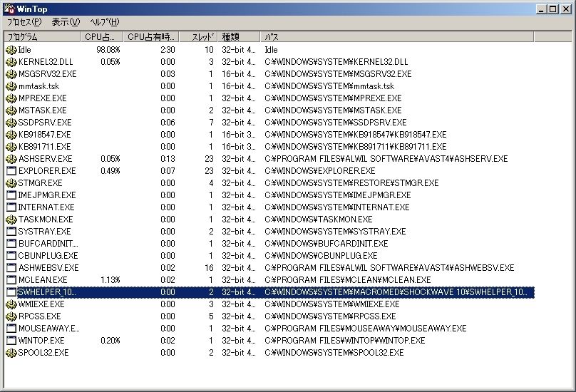Image resolution: width=576 pixels, height=392 pixels.
Task: Click the 1.13% CPU value of MCLEAN.EXE
Action: (110, 280)
